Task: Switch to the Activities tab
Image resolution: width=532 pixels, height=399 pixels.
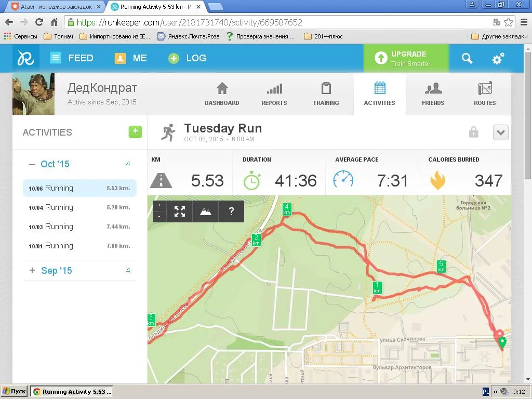Action: coord(379,94)
